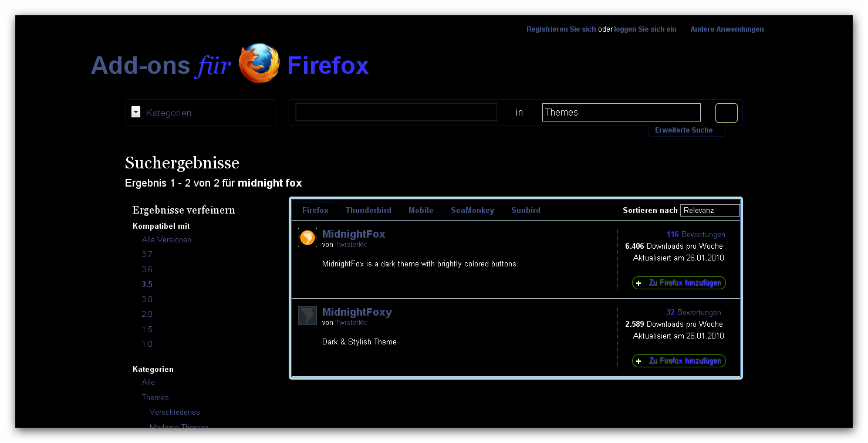The image size is (868, 443).
Task: Filter by Alle Versionen
Action: tap(167, 240)
